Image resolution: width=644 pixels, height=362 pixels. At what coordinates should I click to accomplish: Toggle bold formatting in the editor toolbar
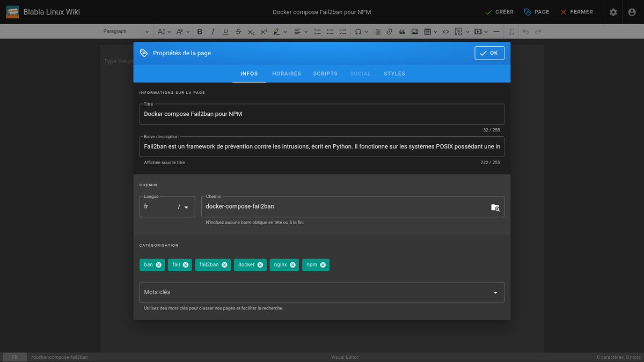[x=199, y=32]
